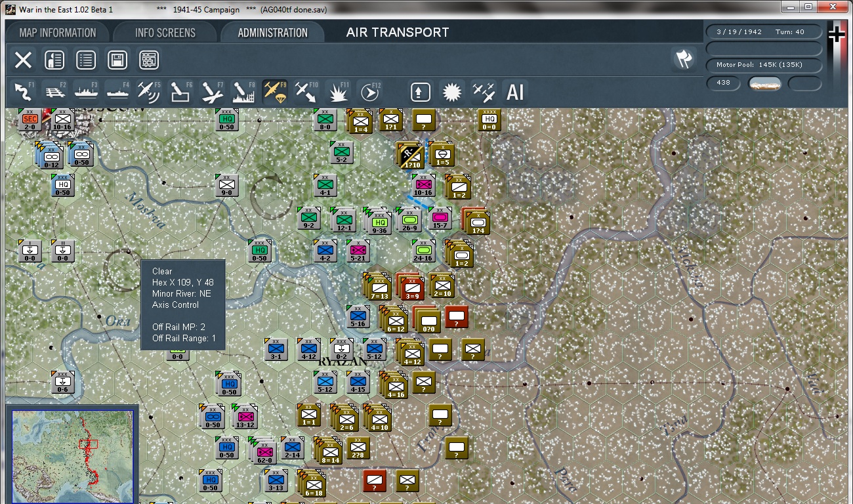This screenshot has width=853, height=504.
Task: Select the Soviet XXXX HQ 0=0 counter
Action: [x=489, y=120]
